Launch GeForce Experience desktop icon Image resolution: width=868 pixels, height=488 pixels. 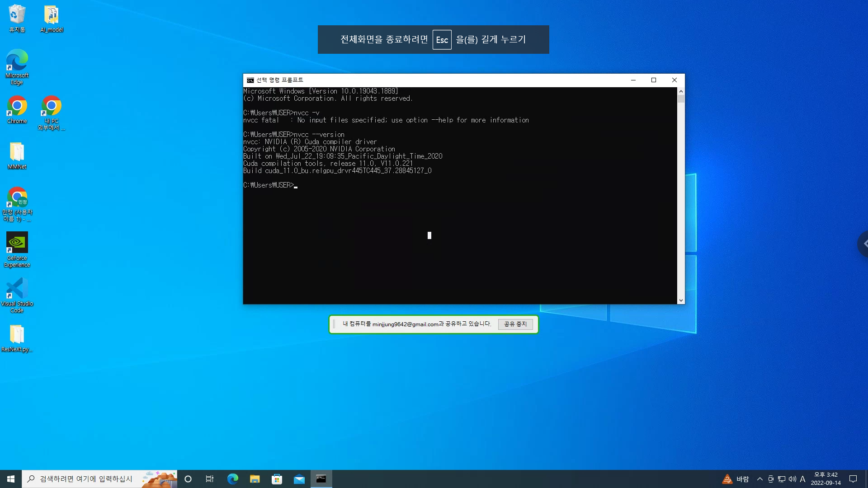[x=17, y=250]
